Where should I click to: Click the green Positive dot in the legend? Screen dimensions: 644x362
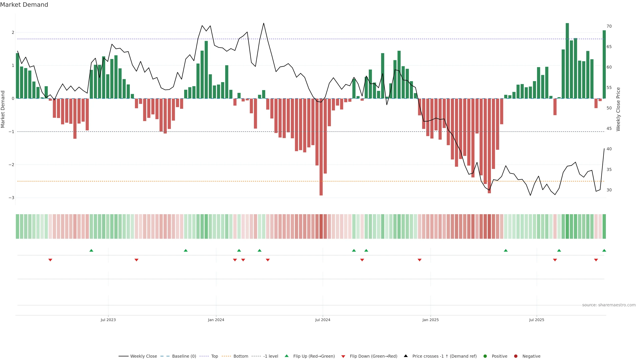point(485,356)
